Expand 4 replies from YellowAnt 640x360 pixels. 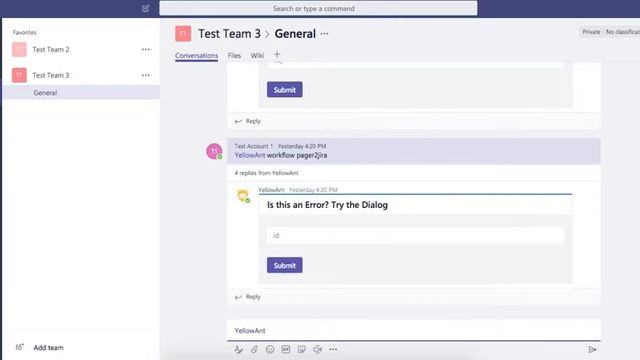coord(266,173)
